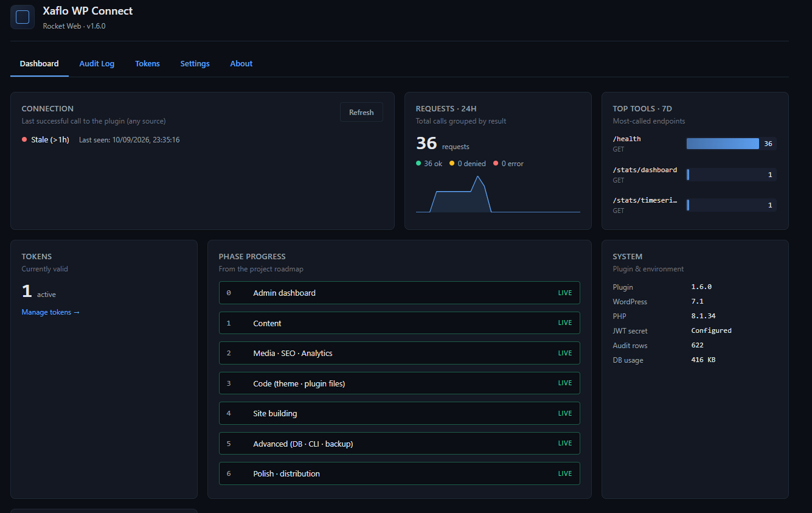Click the Xaflo WP Connect logo icon
The height and width of the screenshot is (513, 812).
click(23, 17)
